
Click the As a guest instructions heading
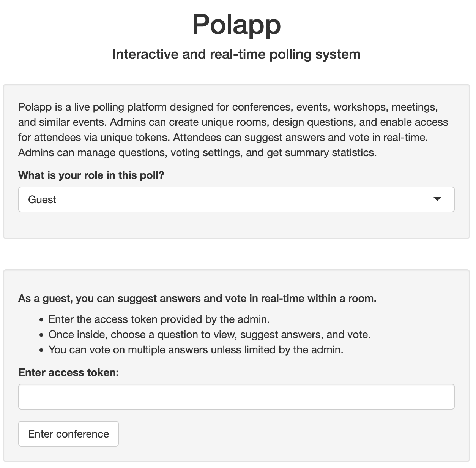(197, 299)
